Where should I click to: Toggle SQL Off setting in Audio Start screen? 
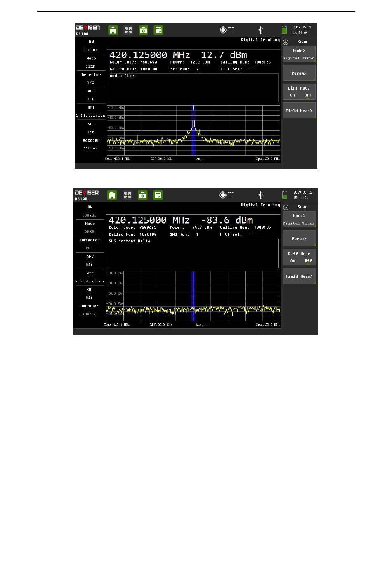tap(91, 128)
